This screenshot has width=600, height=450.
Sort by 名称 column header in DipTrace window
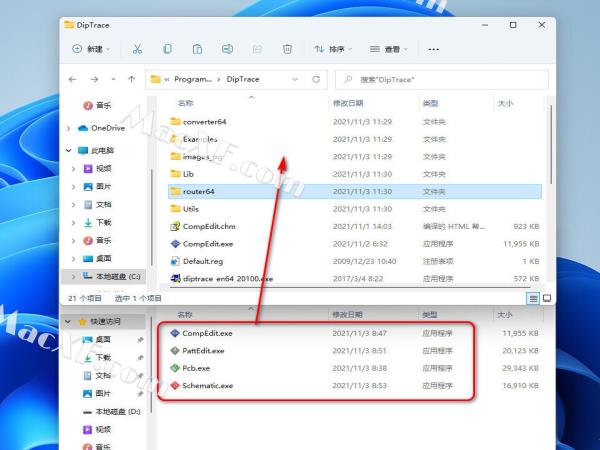186,103
